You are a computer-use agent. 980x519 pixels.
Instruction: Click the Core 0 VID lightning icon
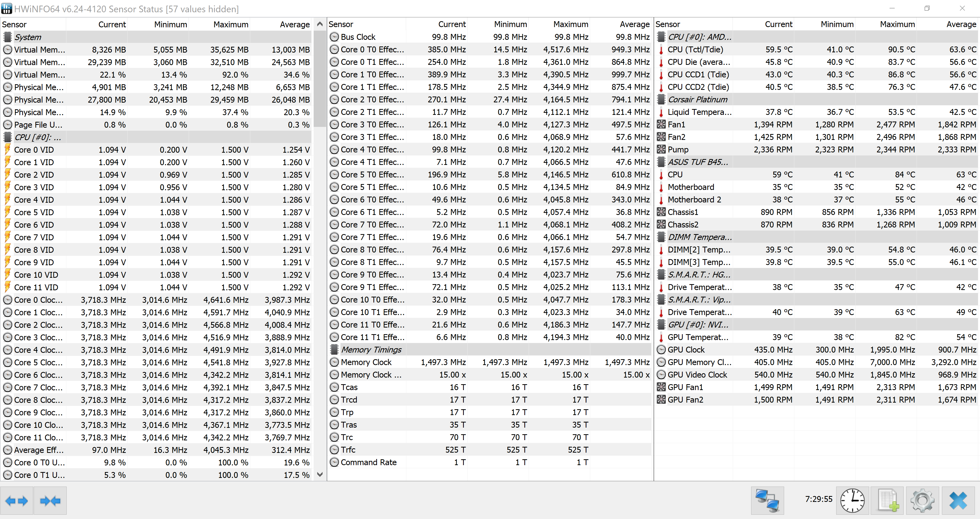pyautogui.click(x=8, y=150)
